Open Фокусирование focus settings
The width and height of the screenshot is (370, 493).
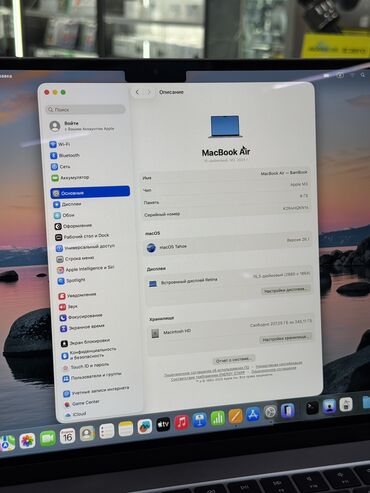81,316
